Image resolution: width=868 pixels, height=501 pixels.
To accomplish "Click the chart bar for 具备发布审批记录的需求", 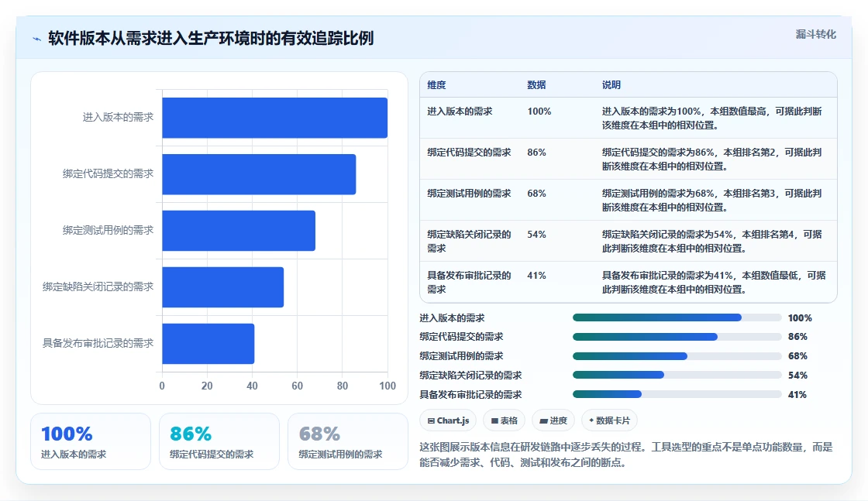I will [208, 343].
